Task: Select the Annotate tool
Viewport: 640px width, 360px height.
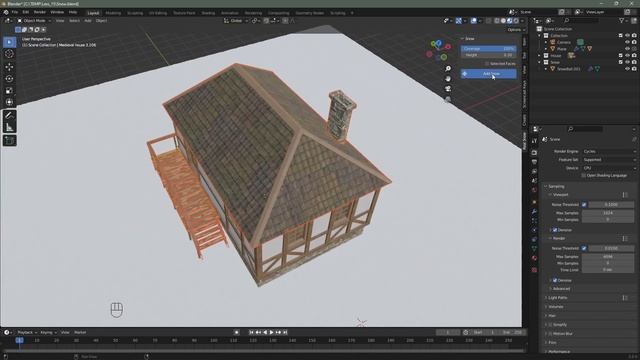Action: [9, 116]
